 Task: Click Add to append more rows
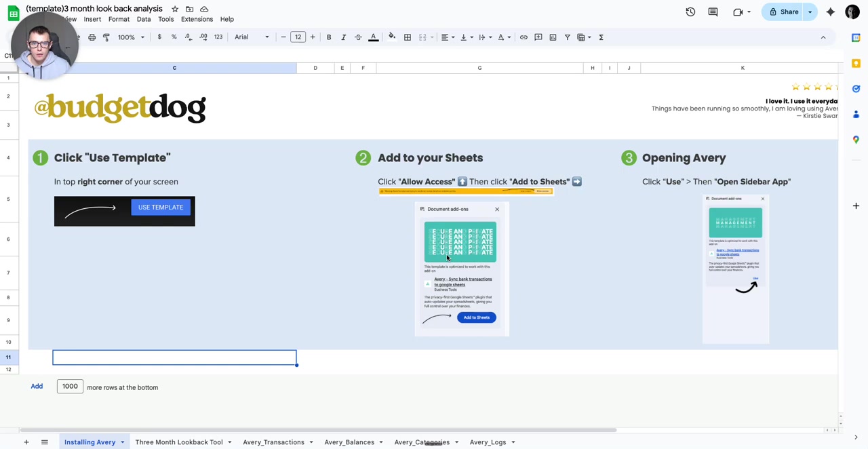point(37,386)
